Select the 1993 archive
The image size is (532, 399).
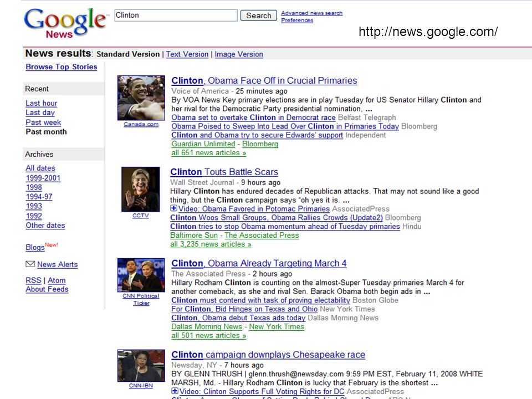coord(34,206)
